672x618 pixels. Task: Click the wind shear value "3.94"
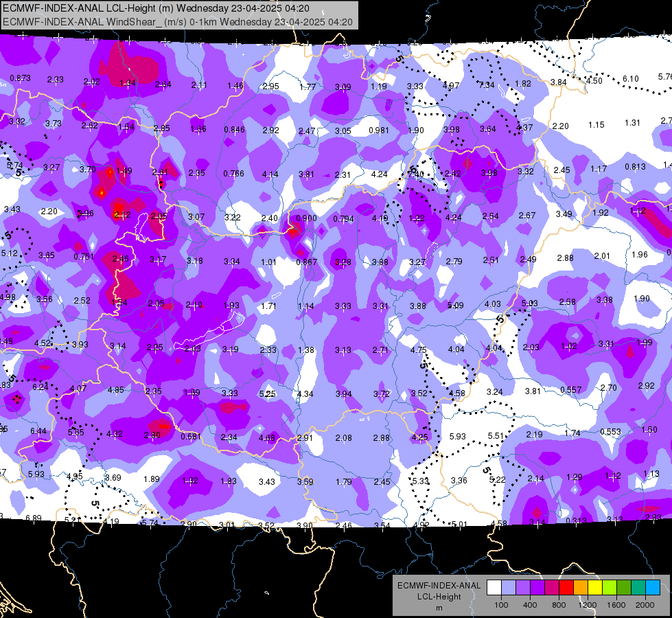(x=344, y=393)
